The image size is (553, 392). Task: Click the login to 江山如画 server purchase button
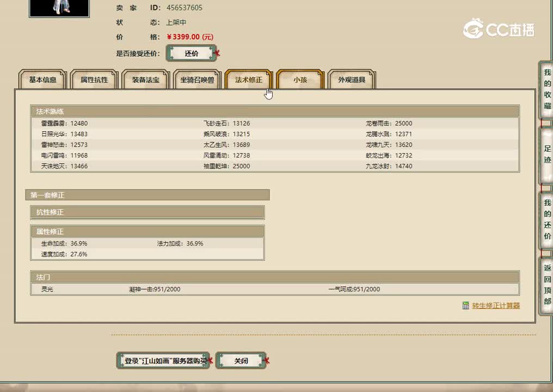click(163, 360)
